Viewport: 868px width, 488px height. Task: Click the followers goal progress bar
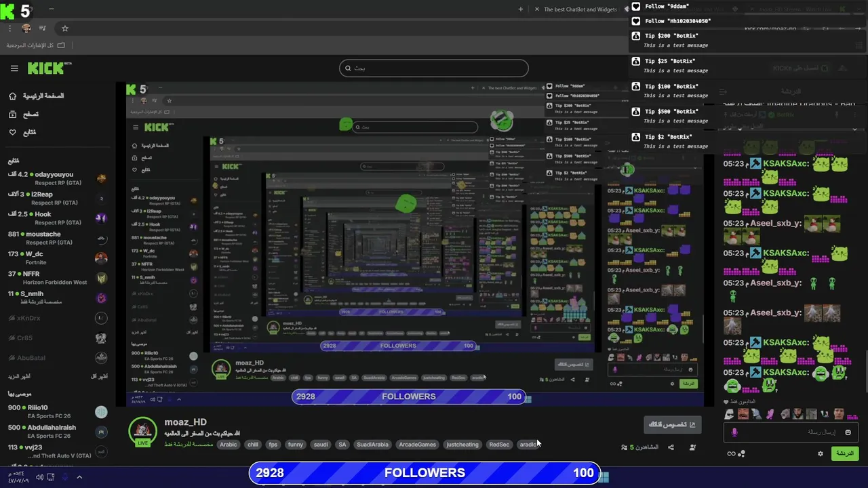(x=425, y=473)
